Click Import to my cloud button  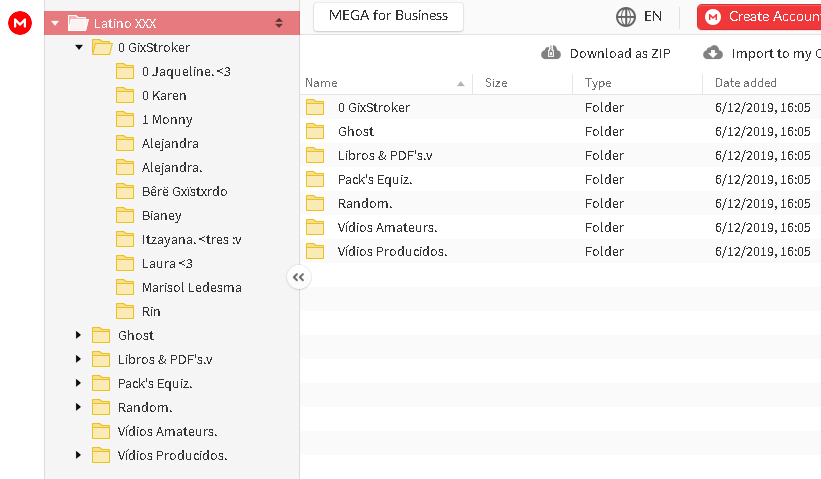click(x=762, y=53)
